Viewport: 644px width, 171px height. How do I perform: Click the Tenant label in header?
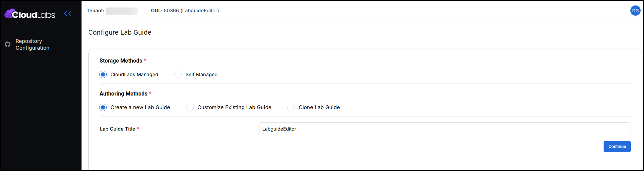pos(95,11)
